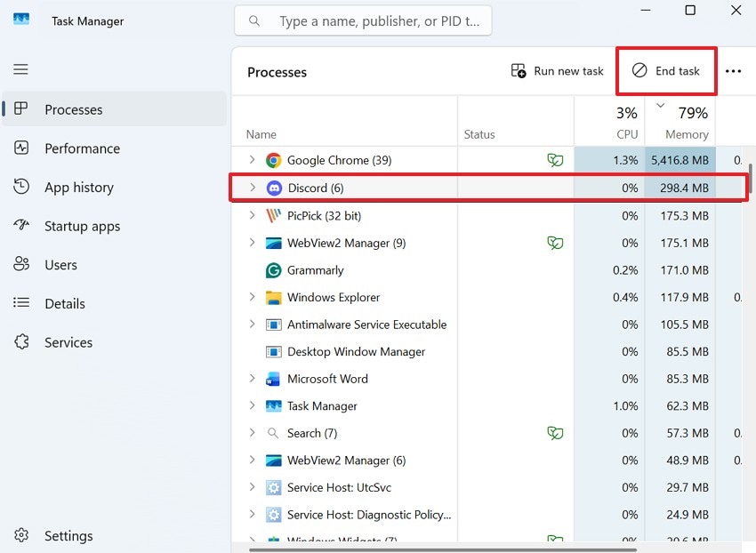The height and width of the screenshot is (553, 756).
Task: Click the Performance sidebar icon
Action: (x=21, y=148)
